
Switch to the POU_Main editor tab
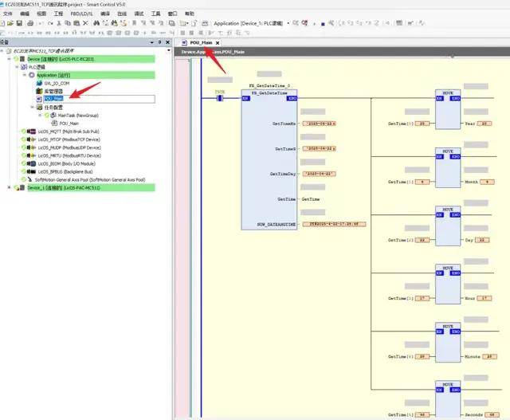click(200, 42)
